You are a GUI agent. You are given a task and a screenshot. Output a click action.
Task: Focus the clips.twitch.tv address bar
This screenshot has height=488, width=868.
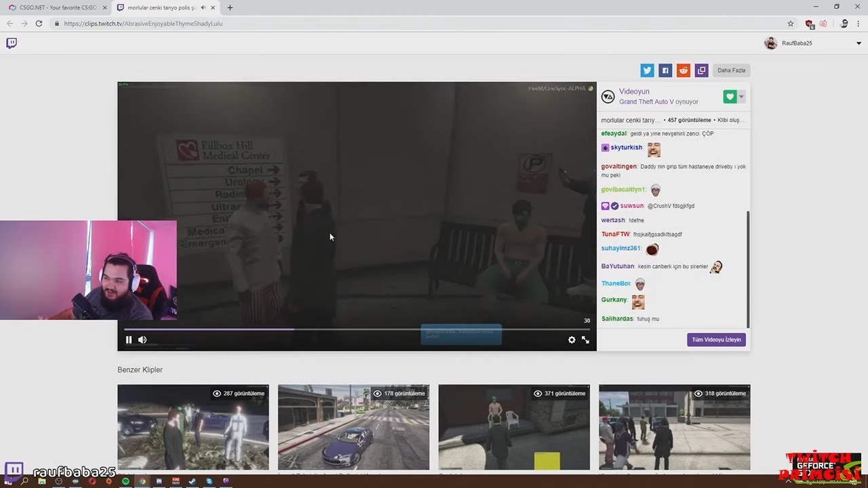(420, 24)
